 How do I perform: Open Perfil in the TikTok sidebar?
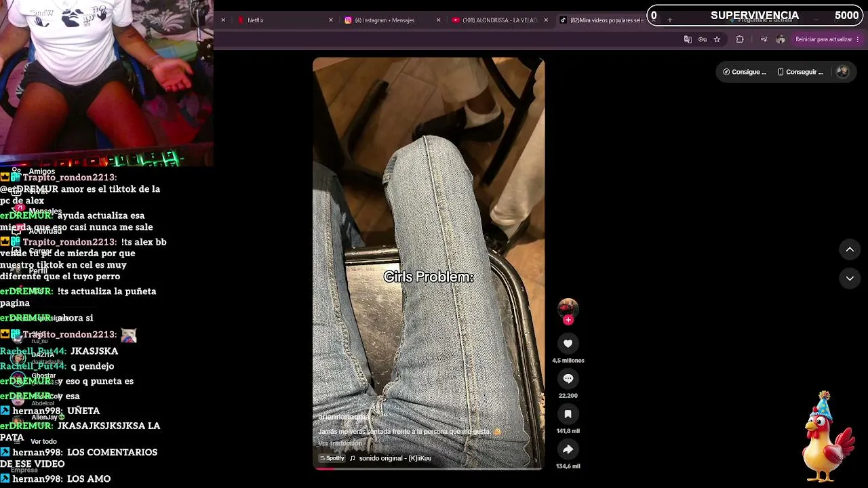click(x=30, y=270)
